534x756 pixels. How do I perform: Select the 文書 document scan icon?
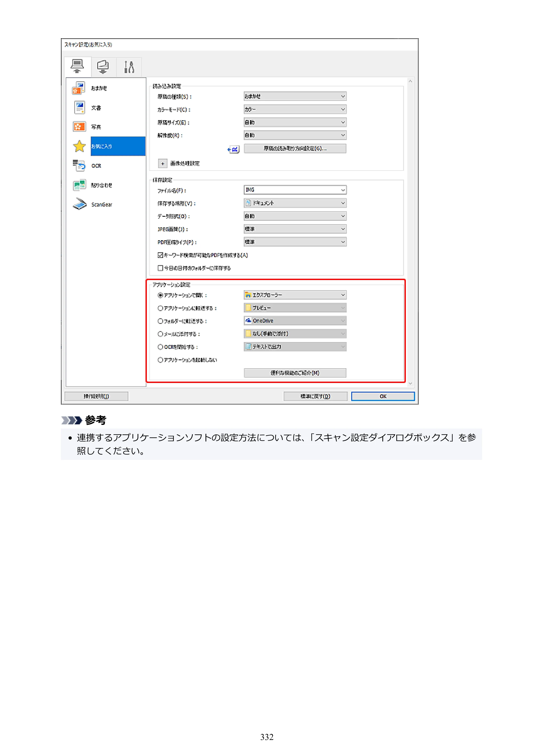(x=79, y=107)
